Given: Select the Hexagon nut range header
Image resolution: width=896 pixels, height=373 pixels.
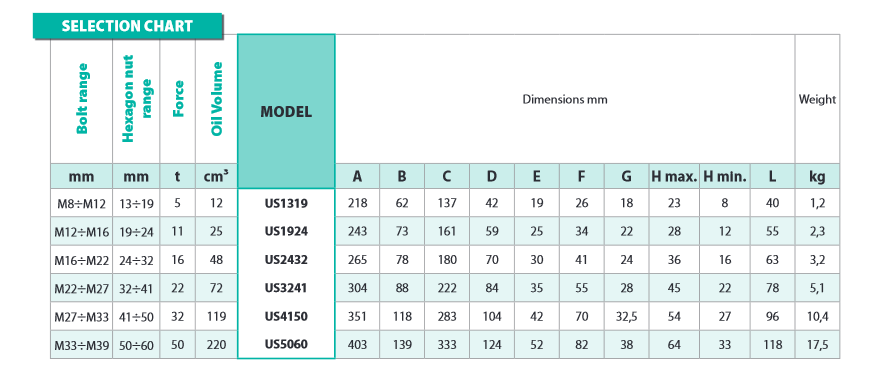Looking at the screenshot, I should tap(136, 99).
